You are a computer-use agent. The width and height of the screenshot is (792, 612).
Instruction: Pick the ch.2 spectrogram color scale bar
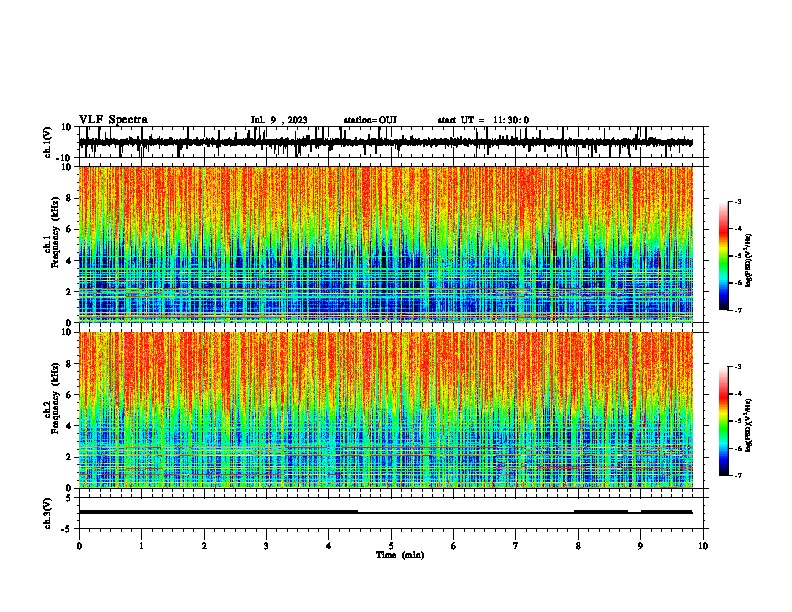(724, 421)
